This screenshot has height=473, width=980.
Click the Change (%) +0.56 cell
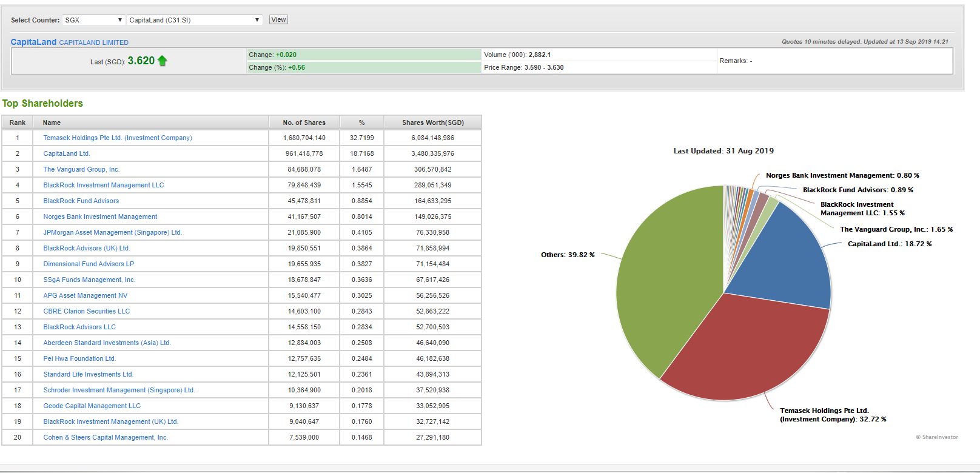click(364, 67)
